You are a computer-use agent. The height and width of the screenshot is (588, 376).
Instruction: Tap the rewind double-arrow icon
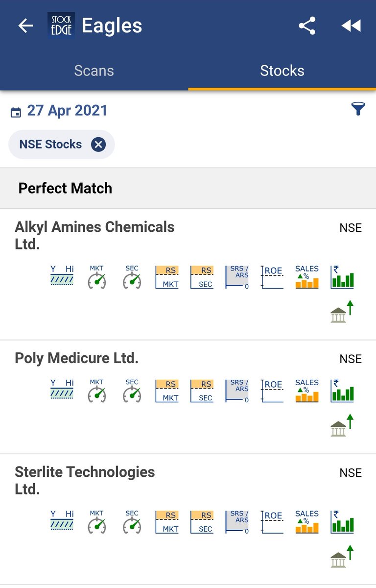click(351, 26)
